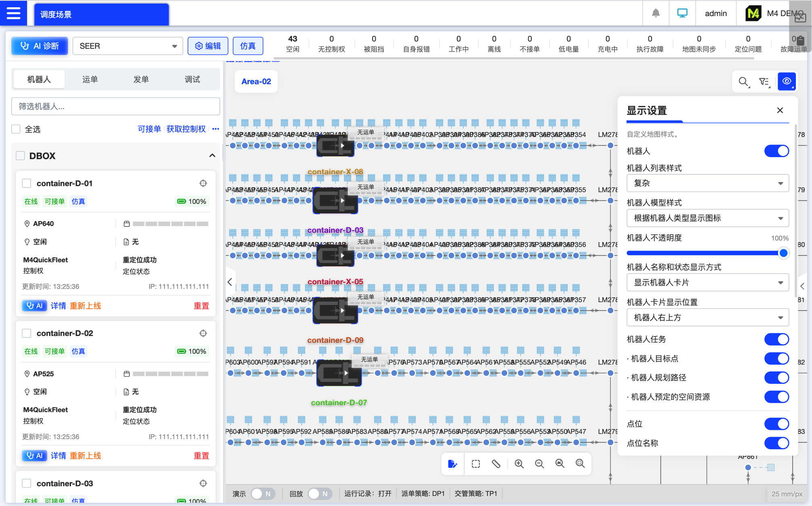Open the SEER scene dropdown

pyautogui.click(x=127, y=46)
